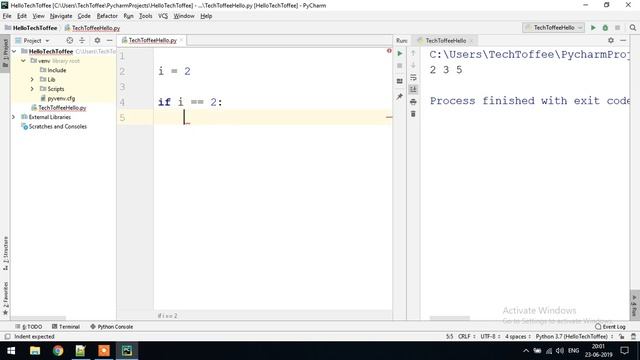
Task: Click the Project tree's horizontal scrollbar
Action: 38,318
